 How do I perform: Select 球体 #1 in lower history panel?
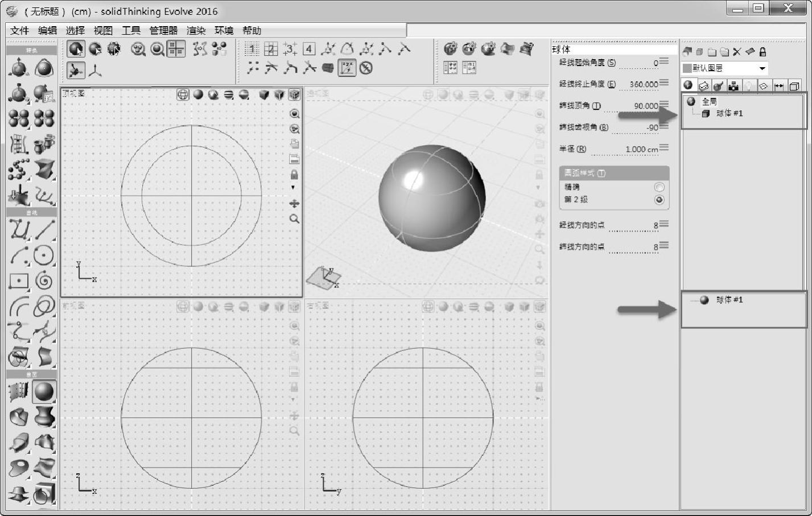tap(729, 300)
